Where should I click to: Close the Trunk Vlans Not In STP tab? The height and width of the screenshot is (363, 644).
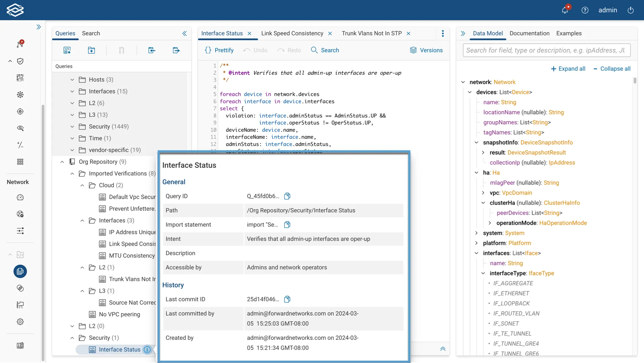[x=408, y=33]
